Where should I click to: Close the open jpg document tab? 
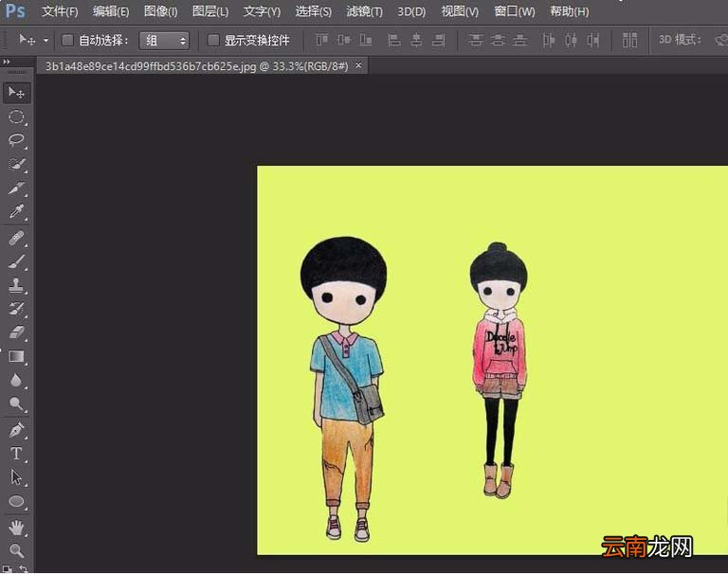[x=358, y=66]
